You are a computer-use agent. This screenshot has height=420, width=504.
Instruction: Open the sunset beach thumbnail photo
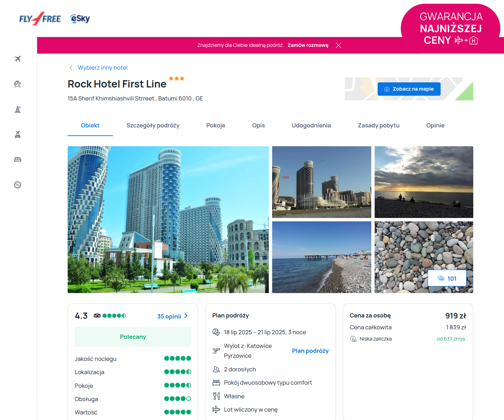[424, 182]
